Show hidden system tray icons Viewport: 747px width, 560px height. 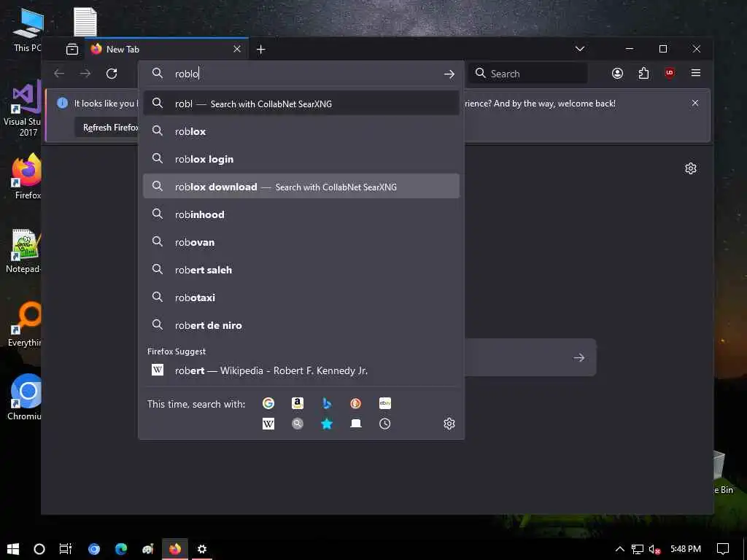(619, 549)
